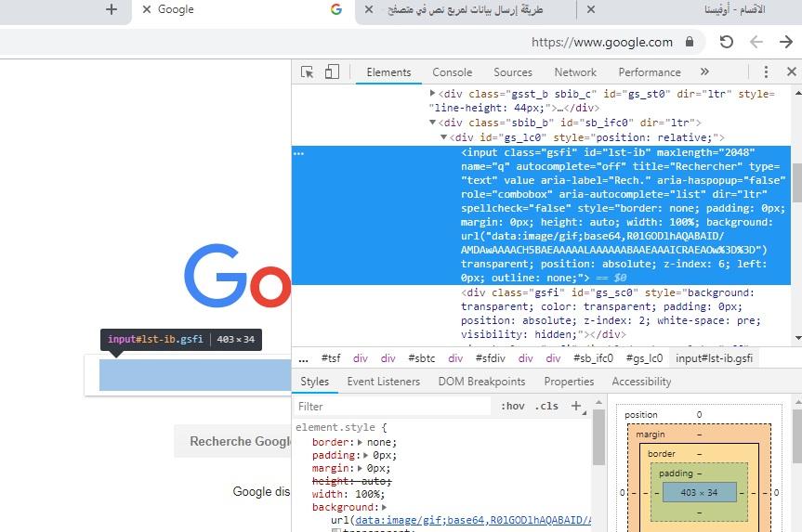Click the width: 100% declaration
802x532 pixels.
[348, 494]
